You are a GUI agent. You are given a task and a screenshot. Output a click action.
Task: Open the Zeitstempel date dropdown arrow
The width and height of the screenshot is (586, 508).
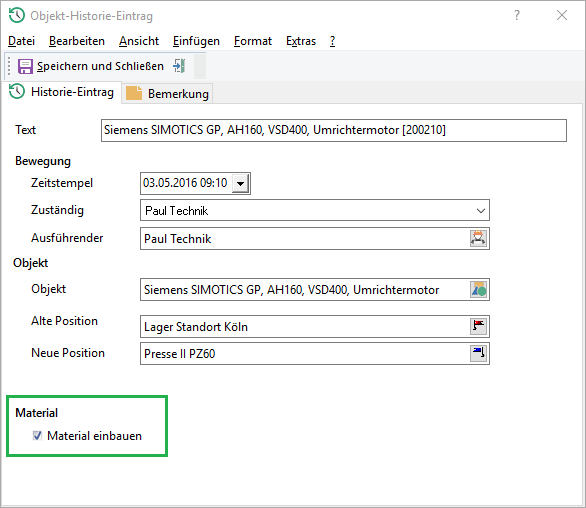pos(240,183)
